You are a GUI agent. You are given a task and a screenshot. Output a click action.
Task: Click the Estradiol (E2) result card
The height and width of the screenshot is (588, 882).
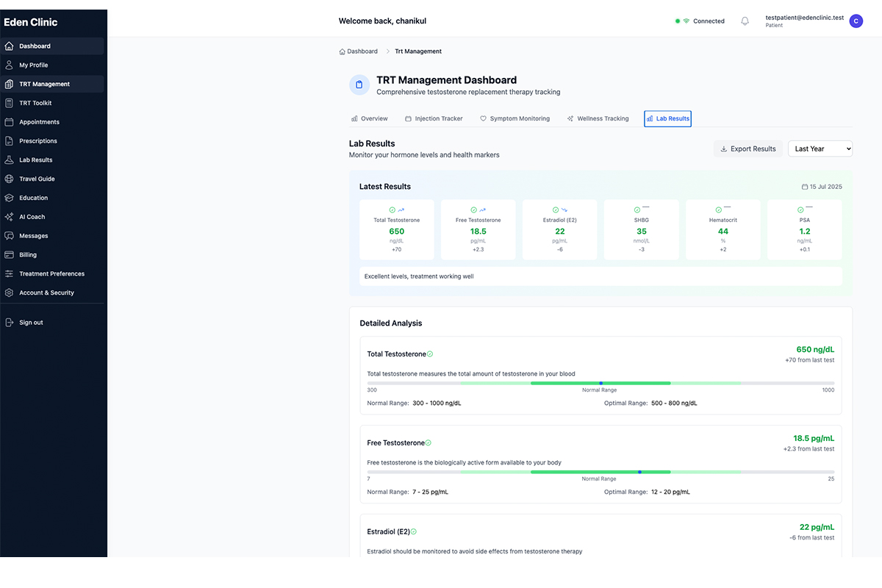560,229
